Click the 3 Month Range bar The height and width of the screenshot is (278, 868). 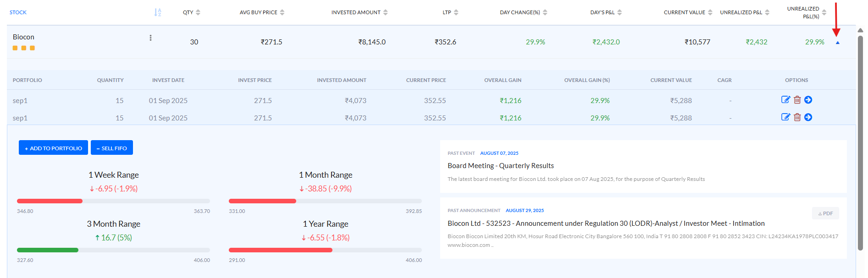click(113, 250)
